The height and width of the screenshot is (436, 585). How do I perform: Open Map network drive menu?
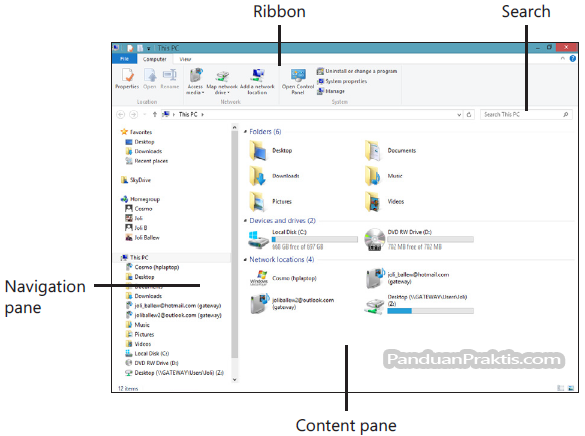coord(222,82)
